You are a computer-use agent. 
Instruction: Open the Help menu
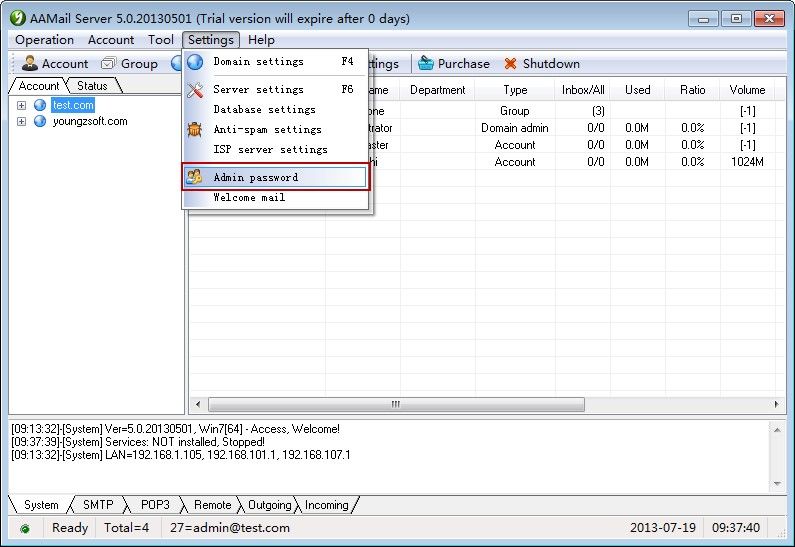[x=261, y=40]
